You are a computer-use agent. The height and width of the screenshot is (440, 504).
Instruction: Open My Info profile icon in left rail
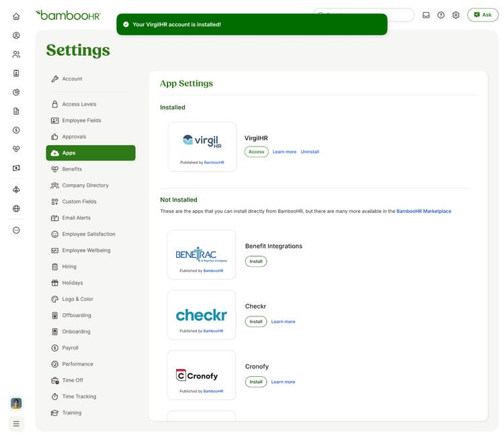16,36
